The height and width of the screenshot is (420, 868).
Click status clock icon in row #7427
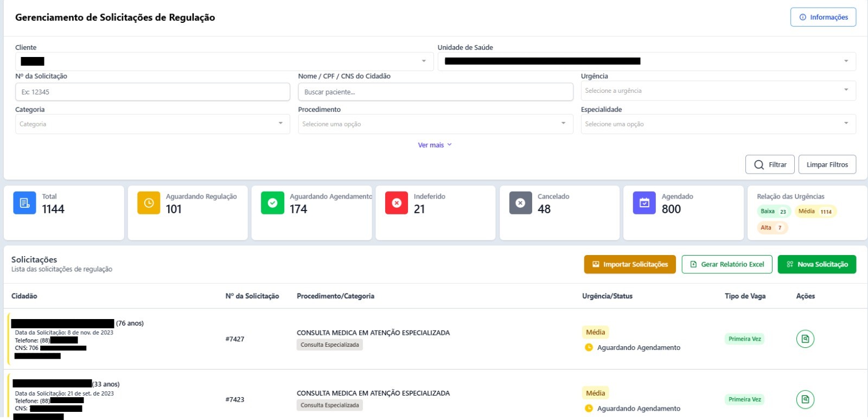pos(589,347)
